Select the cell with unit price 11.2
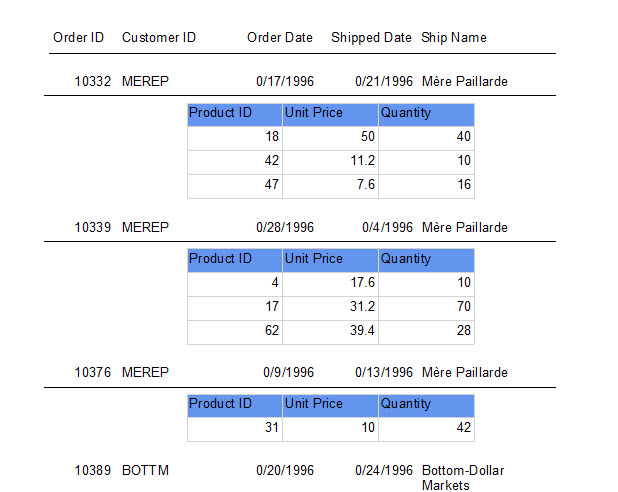The width and height of the screenshot is (618, 492). point(330,161)
